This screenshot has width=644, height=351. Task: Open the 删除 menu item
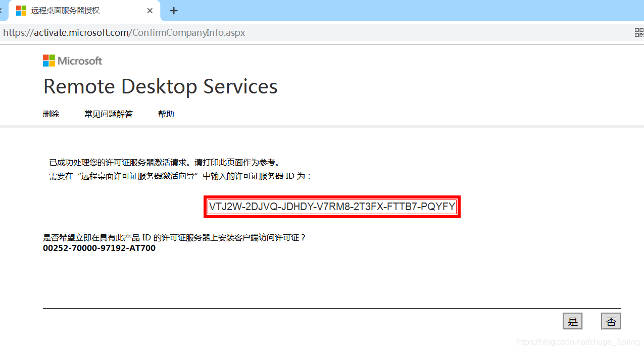click(51, 114)
